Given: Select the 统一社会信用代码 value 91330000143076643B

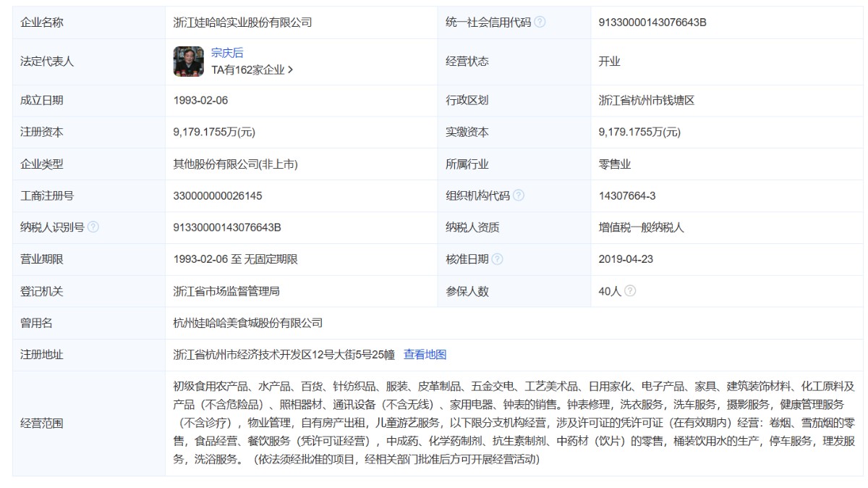Looking at the screenshot, I should (652, 22).
